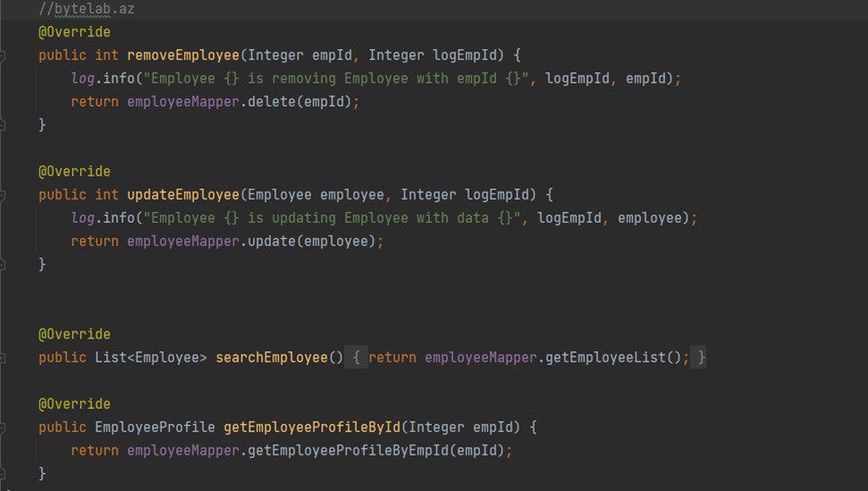Collapse the removeEmployee method fold marker

click(3, 55)
